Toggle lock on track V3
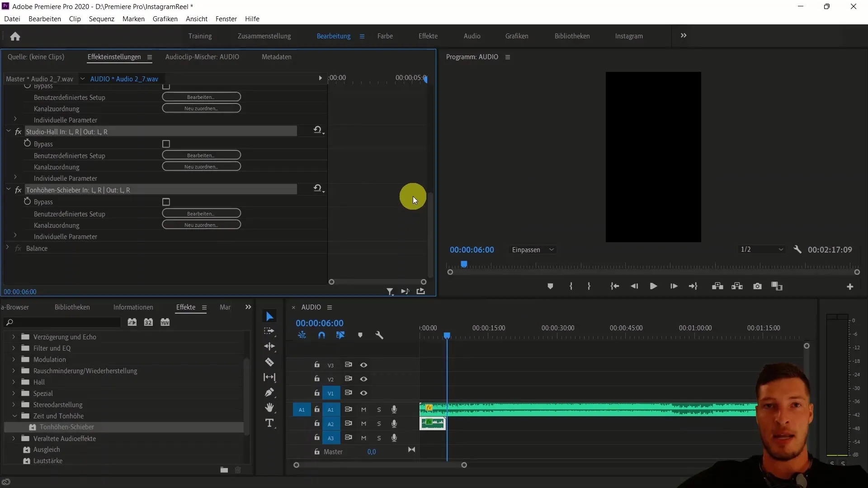Screen dimensions: 868x488 point(317,365)
